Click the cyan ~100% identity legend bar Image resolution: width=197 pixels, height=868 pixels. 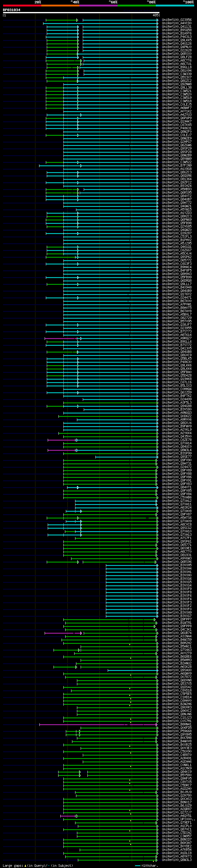tap(175, 6)
